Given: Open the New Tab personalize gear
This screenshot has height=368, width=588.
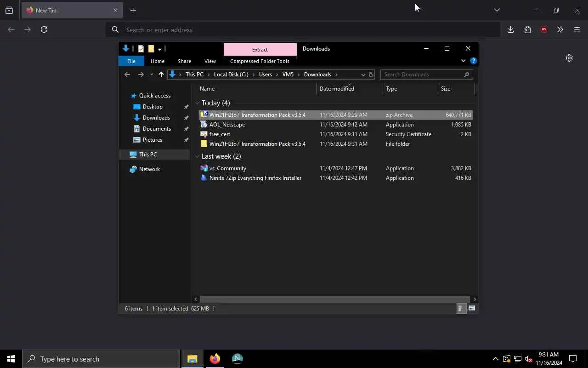Looking at the screenshot, I should point(569,58).
